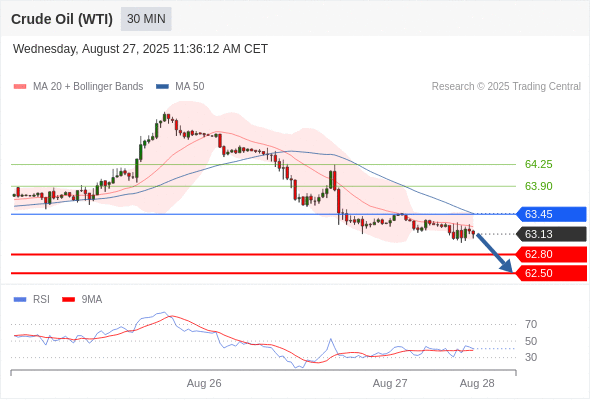Click the MA 50 blue legend swatch

click(x=162, y=87)
